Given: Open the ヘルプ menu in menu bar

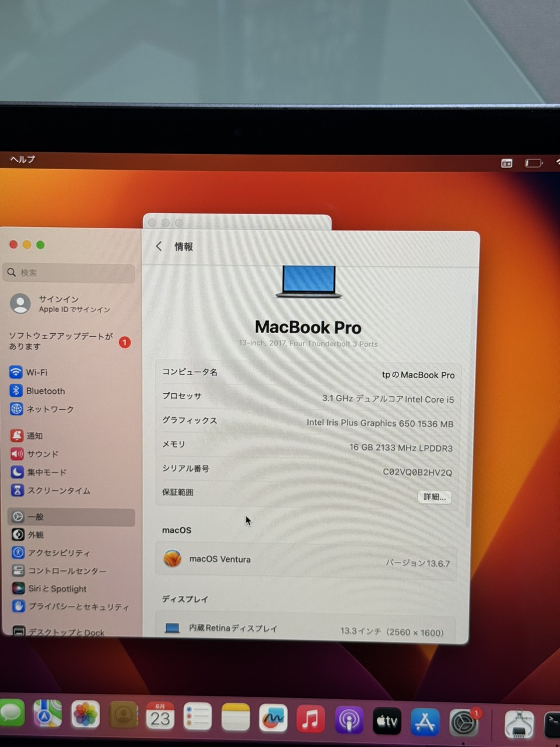Looking at the screenshot, I should 23,159.
